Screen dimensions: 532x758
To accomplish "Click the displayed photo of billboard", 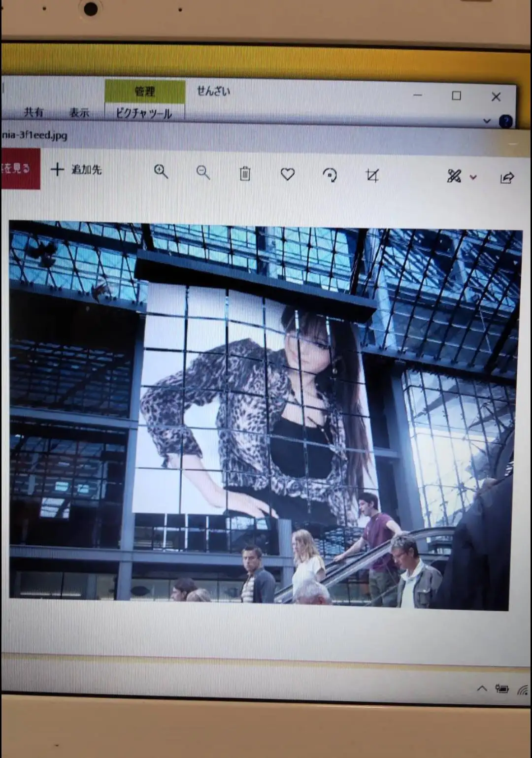I will [266, 415].
